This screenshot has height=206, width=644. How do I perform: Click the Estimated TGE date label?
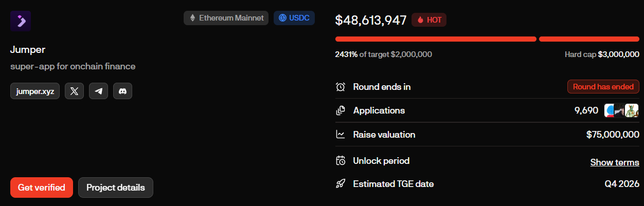[393, 184]
